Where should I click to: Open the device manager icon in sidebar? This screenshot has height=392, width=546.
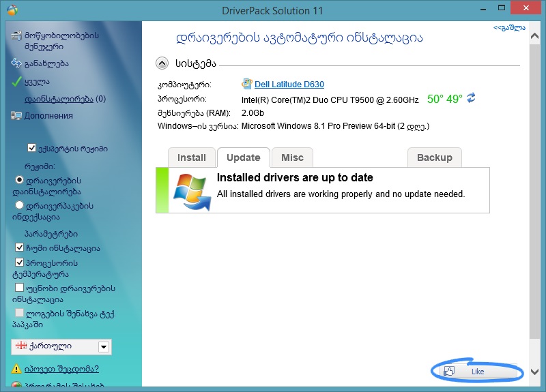pos(16,35)
